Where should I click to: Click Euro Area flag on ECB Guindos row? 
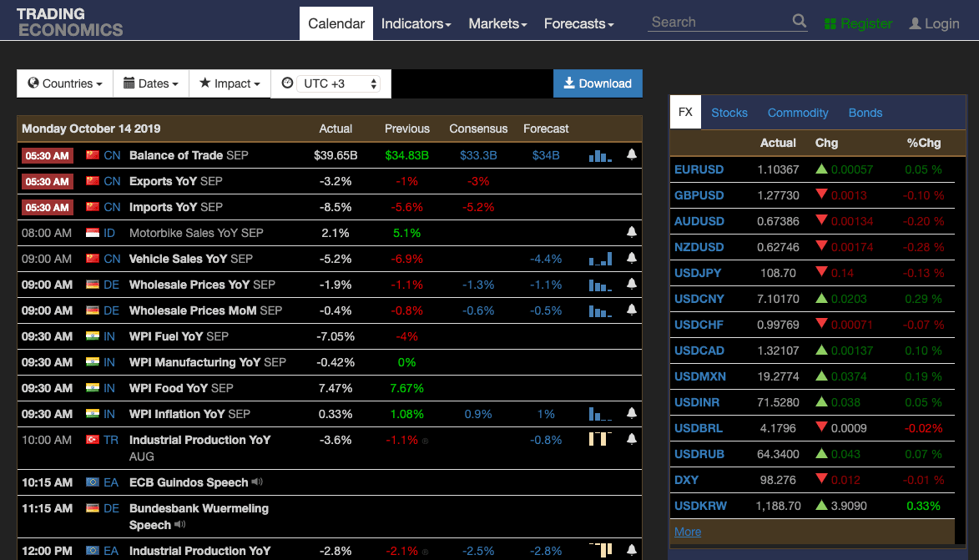pos(93,482)
